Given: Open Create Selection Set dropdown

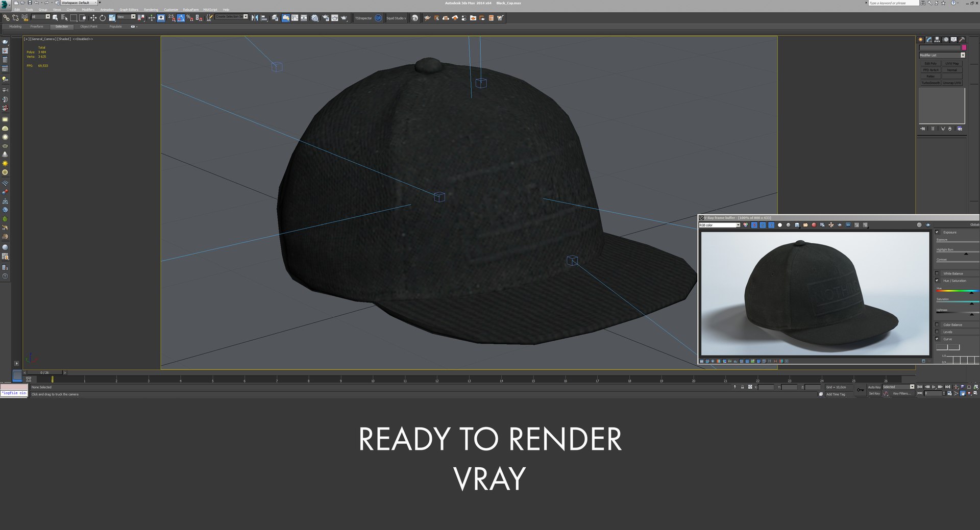Looking at the screenshot, I should click(x=231, y=17).
